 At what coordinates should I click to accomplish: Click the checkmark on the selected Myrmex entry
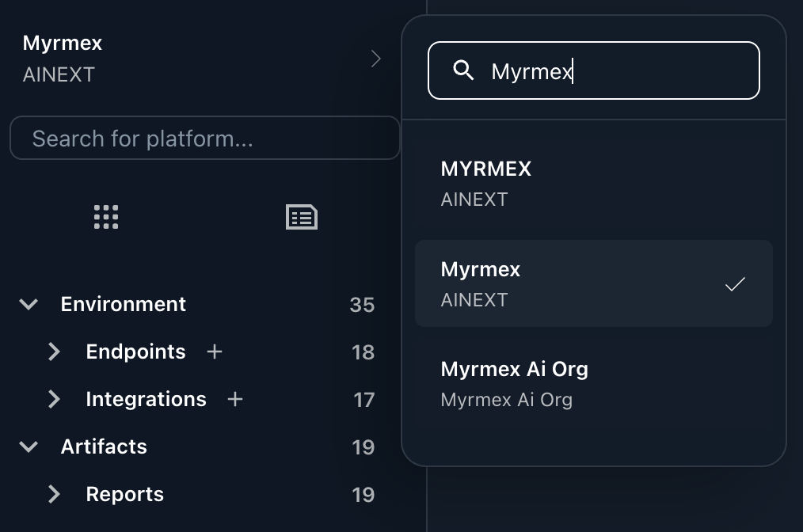point(735,284)
